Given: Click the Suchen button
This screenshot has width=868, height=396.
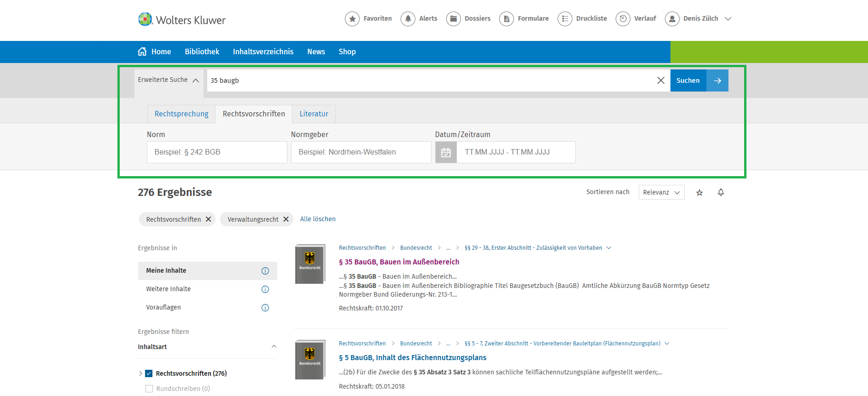Looking at the screenshot, I should click(x=688, y=80).
